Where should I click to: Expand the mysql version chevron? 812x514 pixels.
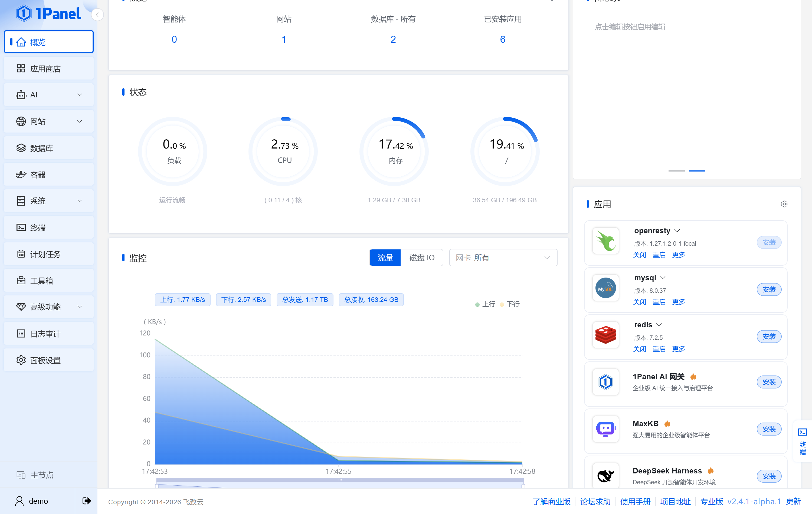663,278
